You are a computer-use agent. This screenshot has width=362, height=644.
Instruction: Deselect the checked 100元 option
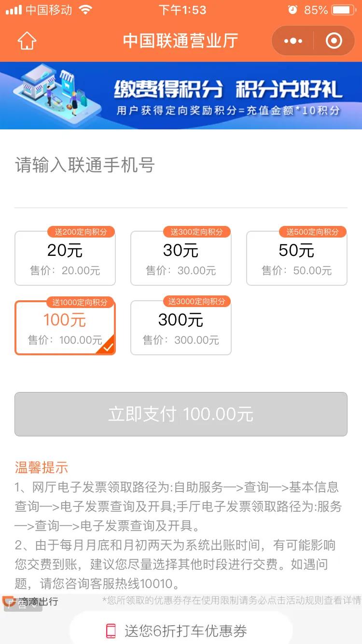coord(65,327)
